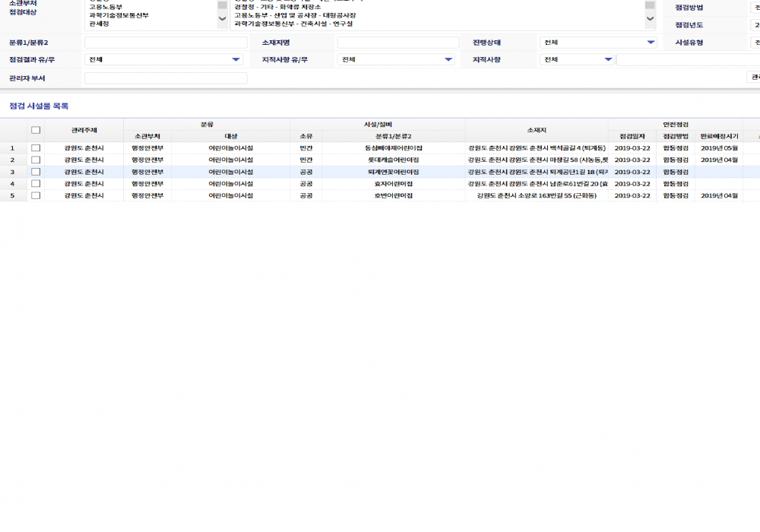
Task: Click the 점검방법 column header
Action: (x=676, y=136)
